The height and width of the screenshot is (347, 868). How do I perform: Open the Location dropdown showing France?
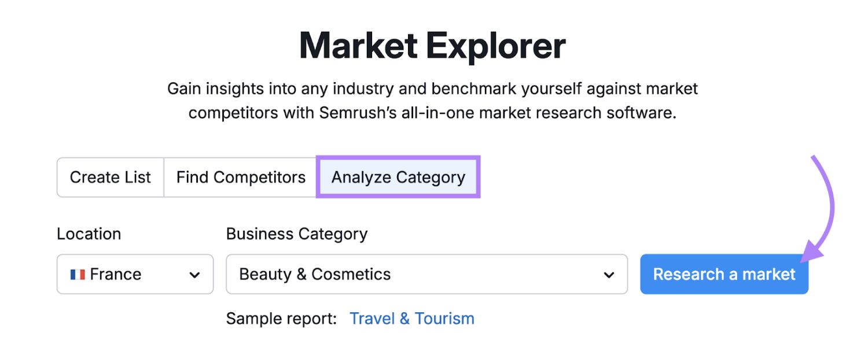[x=135, y=274]
